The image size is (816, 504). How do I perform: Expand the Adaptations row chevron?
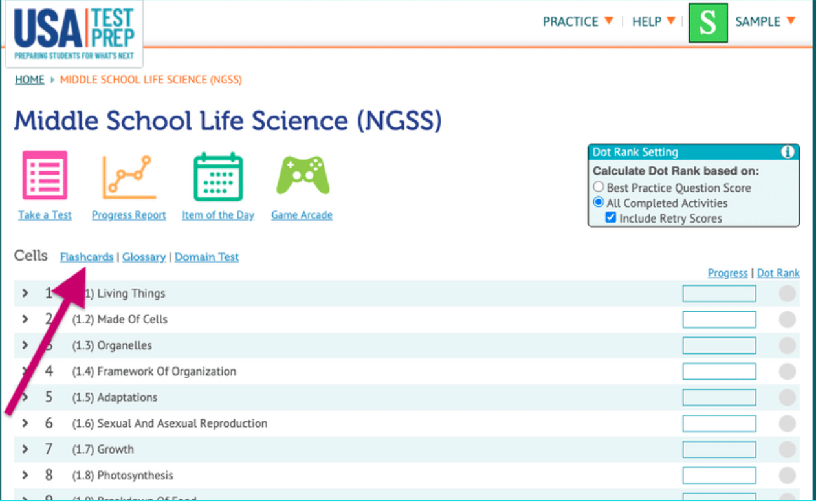[x=25, y=397]
